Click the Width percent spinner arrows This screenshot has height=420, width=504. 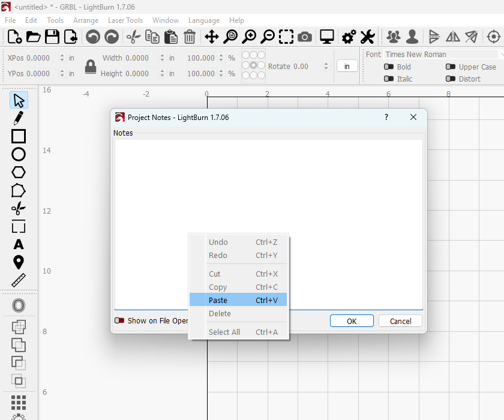tap(221, 58)
